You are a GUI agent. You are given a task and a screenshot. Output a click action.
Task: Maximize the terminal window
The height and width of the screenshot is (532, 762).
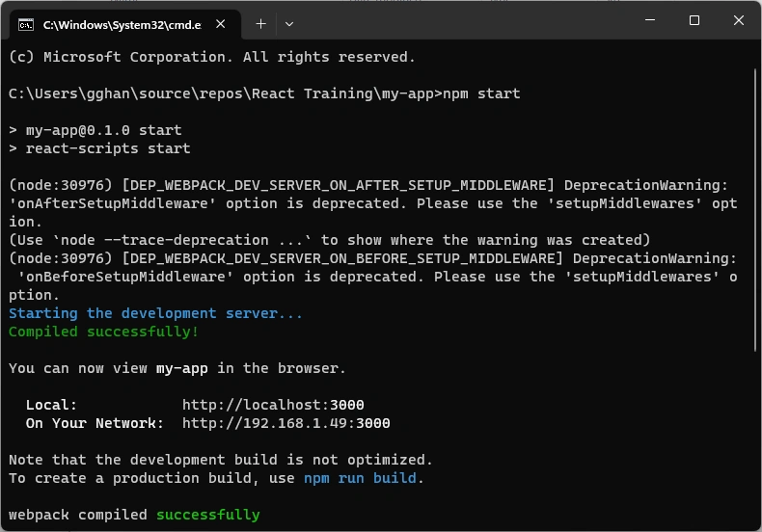[694, 20]
